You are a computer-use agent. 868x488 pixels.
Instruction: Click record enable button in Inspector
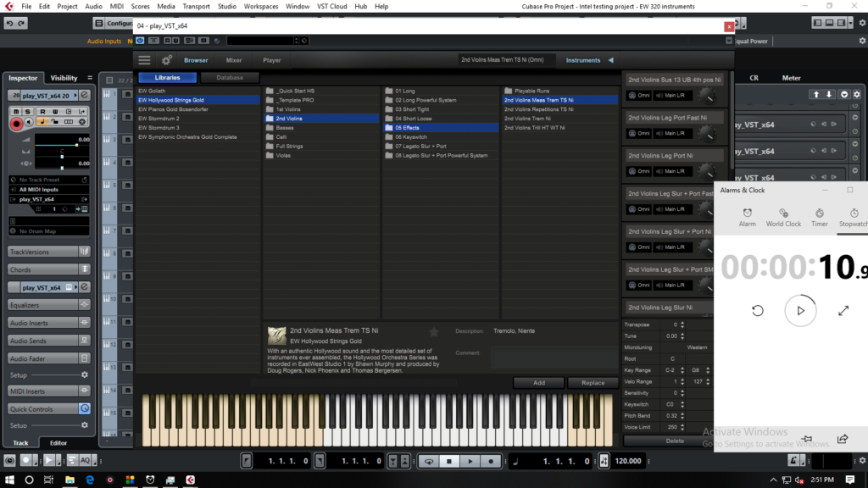pyautogui.click(x=17, y=124)
